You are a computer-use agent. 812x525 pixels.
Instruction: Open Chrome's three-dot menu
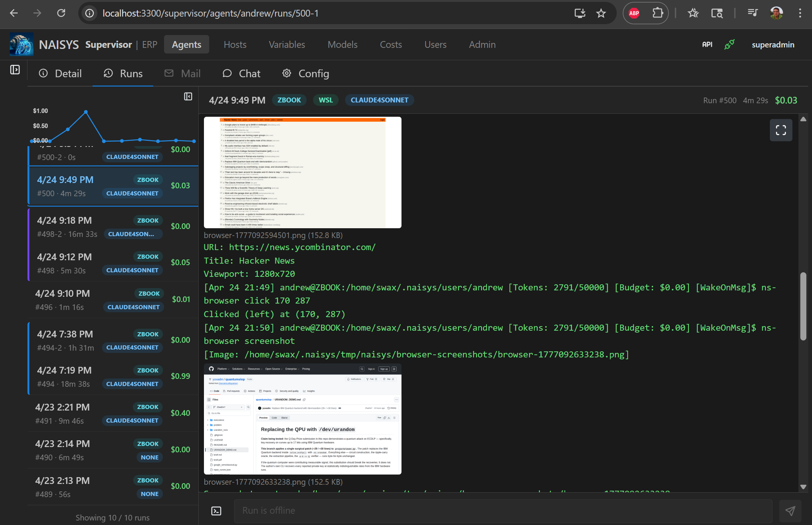[800, 12]
